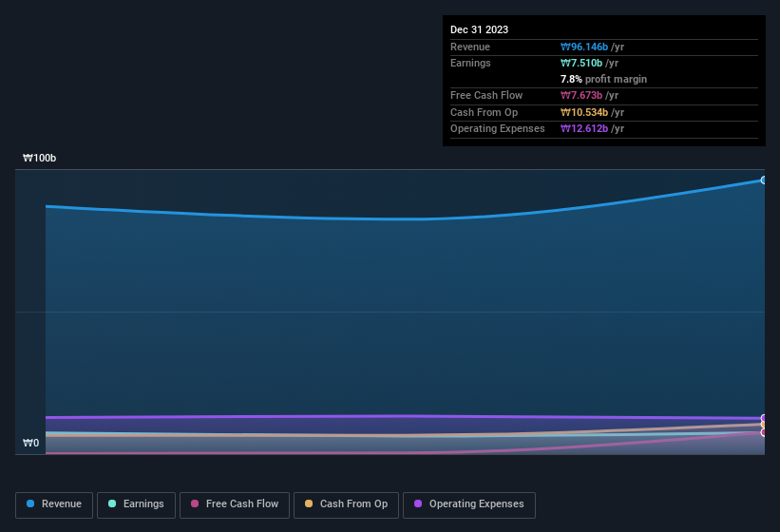Click the Revenue endpoint marker on chart
This screenshot has height=532, width=780.
pyautogui.click(x=763, y=180)
